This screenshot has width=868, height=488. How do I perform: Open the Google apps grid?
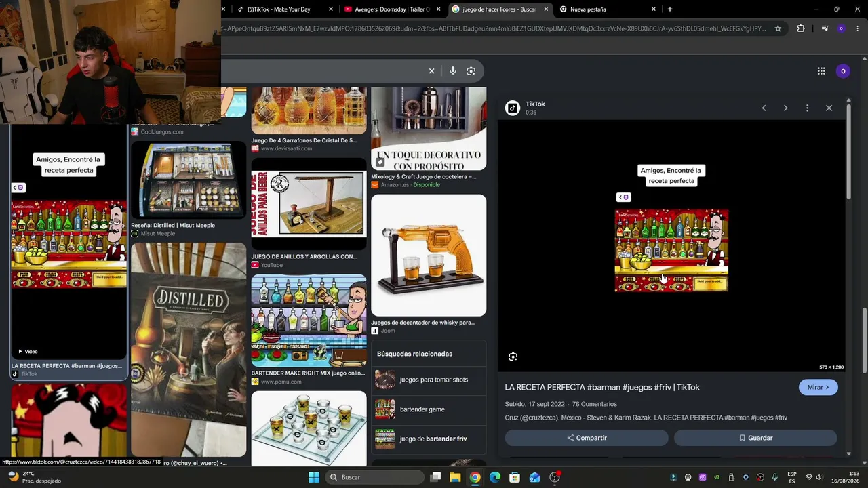point(821,70)
